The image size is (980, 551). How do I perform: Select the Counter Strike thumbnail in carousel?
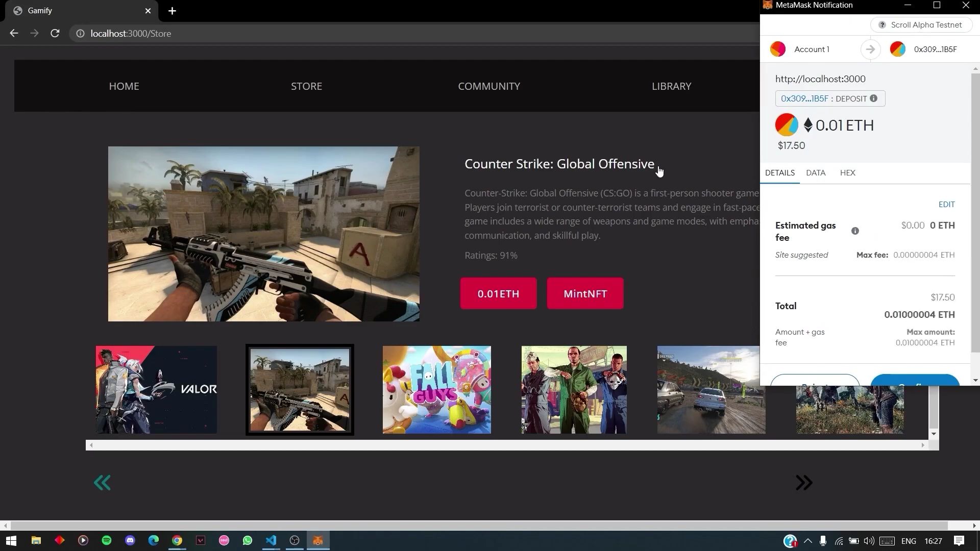coord(300,390)
